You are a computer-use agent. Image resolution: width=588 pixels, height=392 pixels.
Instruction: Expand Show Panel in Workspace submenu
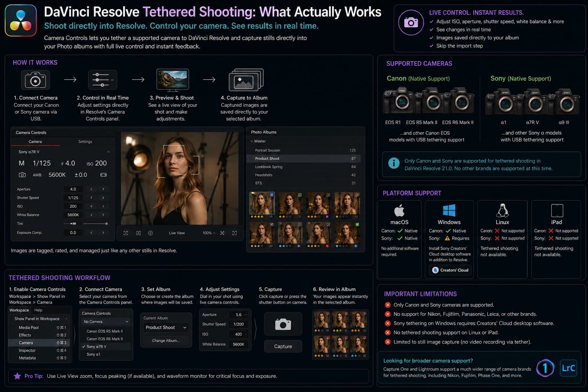[40, 318]
